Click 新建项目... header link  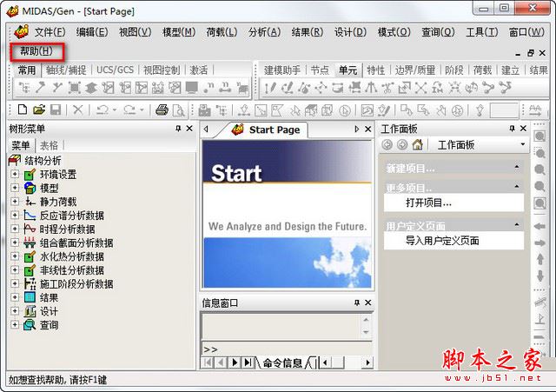pos(410,169)
